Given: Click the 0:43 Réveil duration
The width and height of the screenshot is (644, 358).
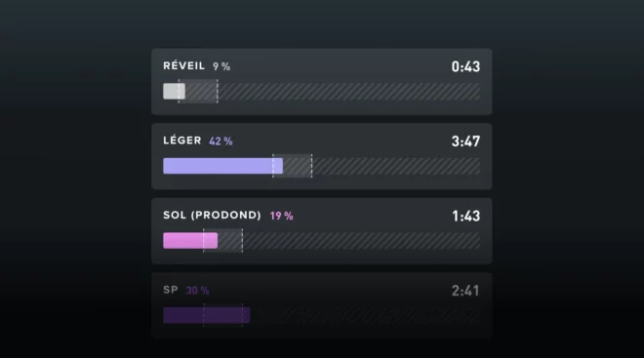Looking at the screenshot, I should 465,66.
